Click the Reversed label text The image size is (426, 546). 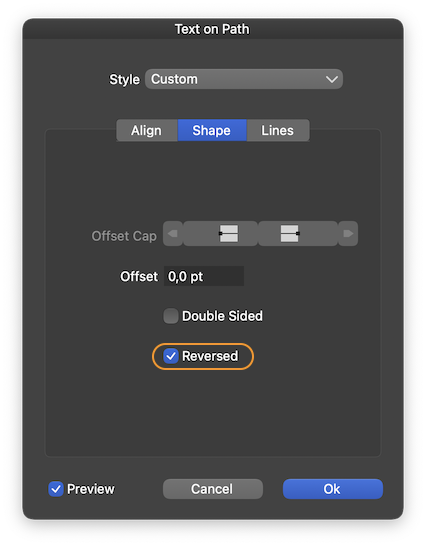tap(210, 356)
